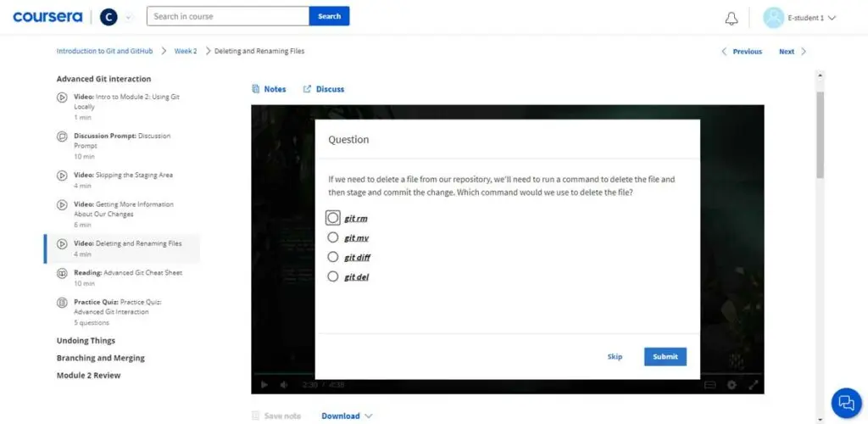Click Deleting and Renaming Files breadcrumb text
Image resolution: width=868 pixels, height=424 pixels.
pos(259,51)
